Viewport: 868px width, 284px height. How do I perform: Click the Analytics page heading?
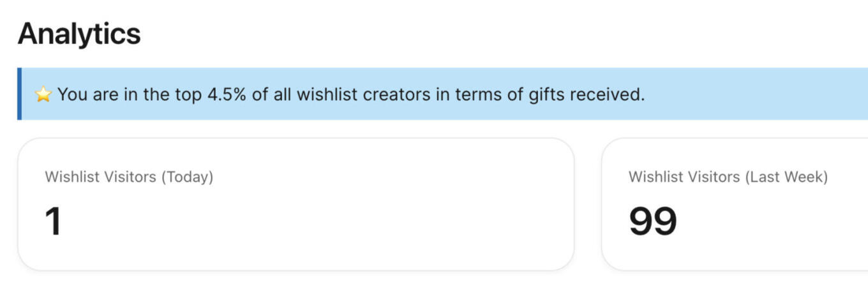pos(79,33)
